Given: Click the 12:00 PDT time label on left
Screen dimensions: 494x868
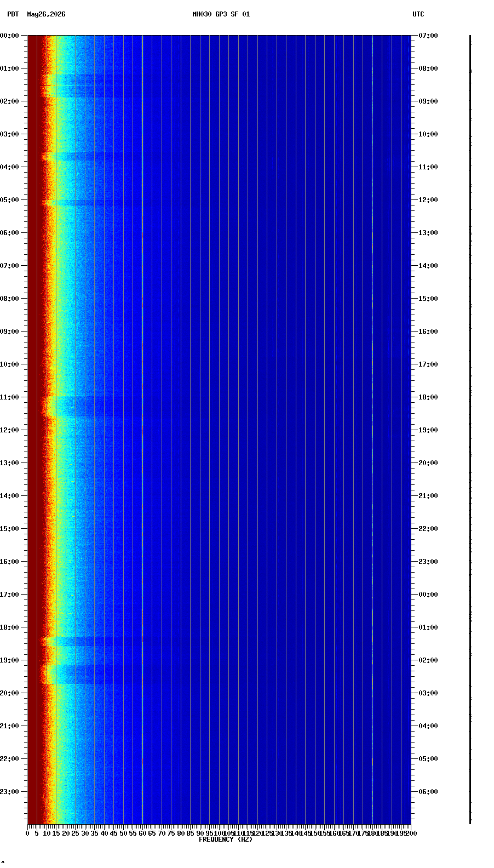Looking at the screenshot, I should pyautogui.click(x=9, y=430).
